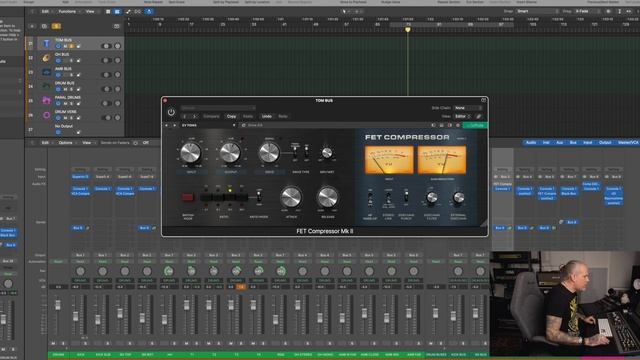Select the Aux mixer filter tab
The image size is (640, 360).
[560, 142]
